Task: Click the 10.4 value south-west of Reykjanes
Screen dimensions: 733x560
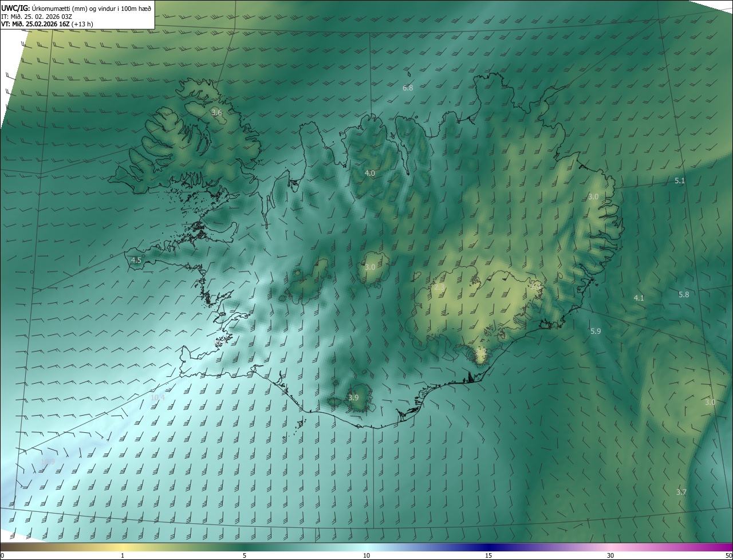Action: point(157,397)
